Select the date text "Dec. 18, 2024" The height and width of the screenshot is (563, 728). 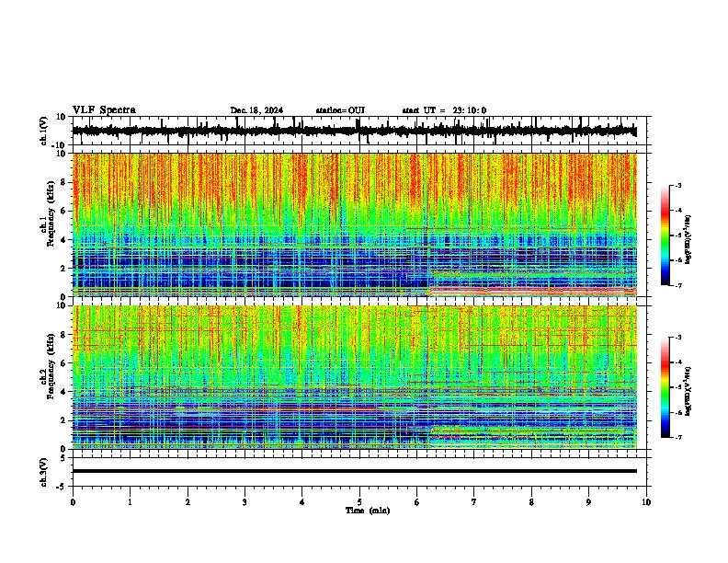[x=256, y=110]
